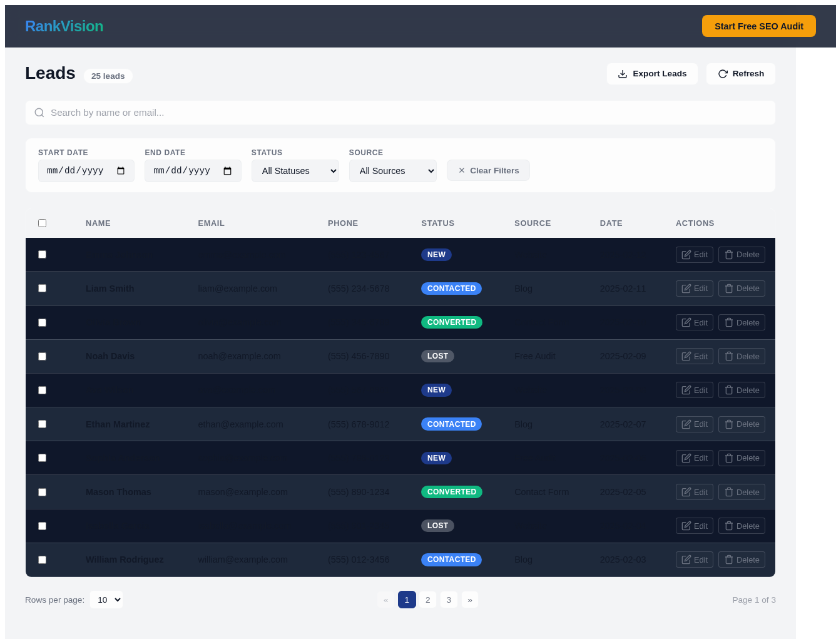Viewport: 836px width, 644px height.
Task: Open the End Date calendar picker icon
Action: (227, 171)
